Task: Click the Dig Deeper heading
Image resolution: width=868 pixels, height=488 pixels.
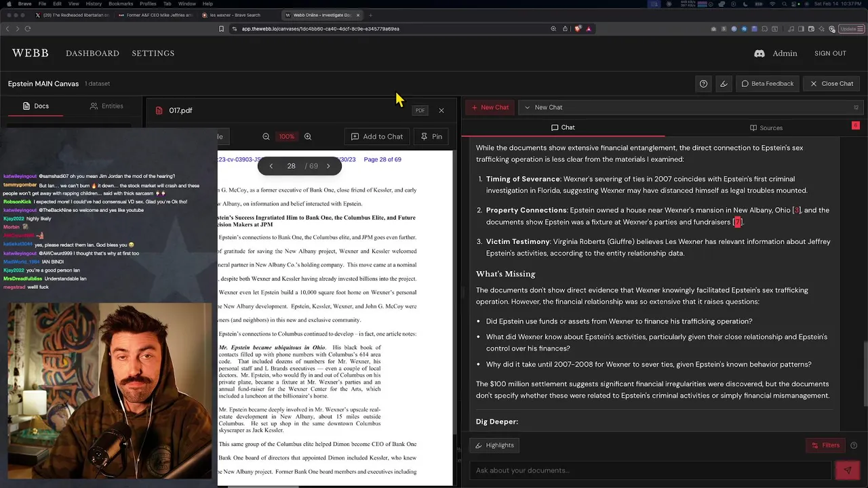Action: coord(497,422)
